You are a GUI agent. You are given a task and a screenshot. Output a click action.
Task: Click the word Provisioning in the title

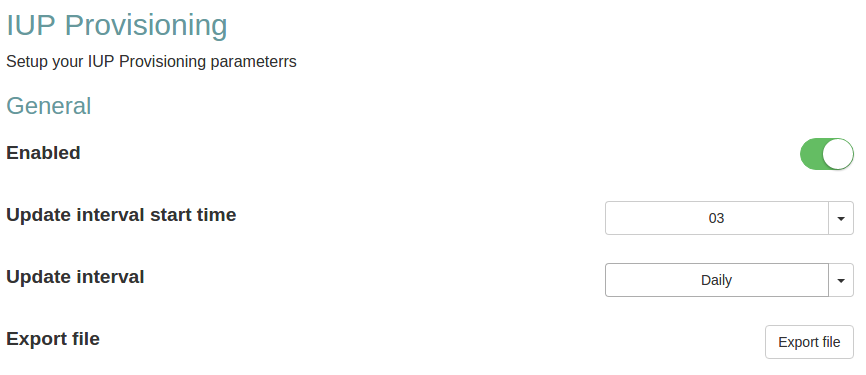(146, 25)
